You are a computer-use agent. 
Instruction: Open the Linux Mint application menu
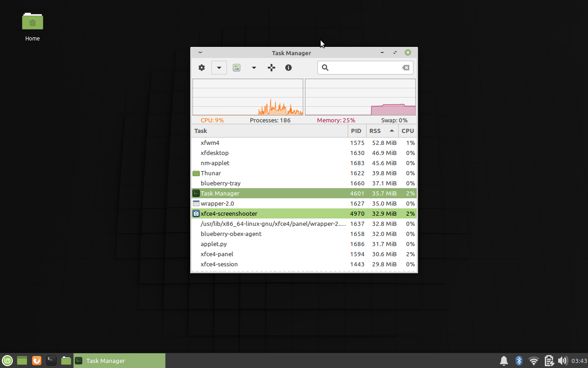(x=7, y=361)
